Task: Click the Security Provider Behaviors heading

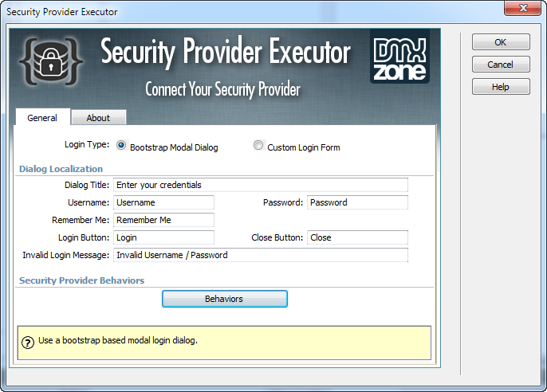Action: (81, 280)
